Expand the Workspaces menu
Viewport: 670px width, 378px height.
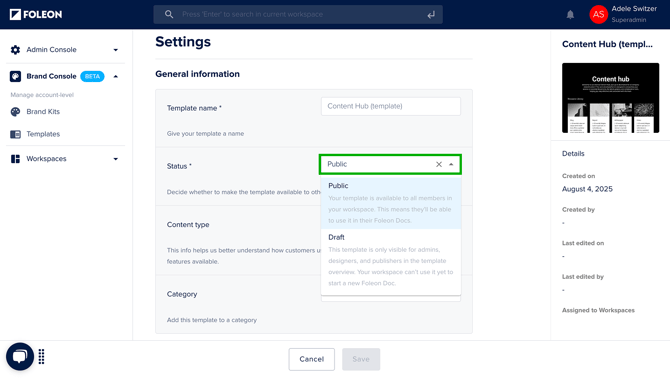115,159
